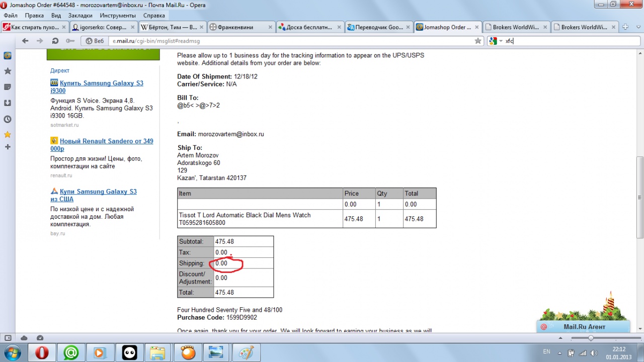This screenshot has height=362, width=644.
Task: Open the Закладки menu
Action: point(80,16)
